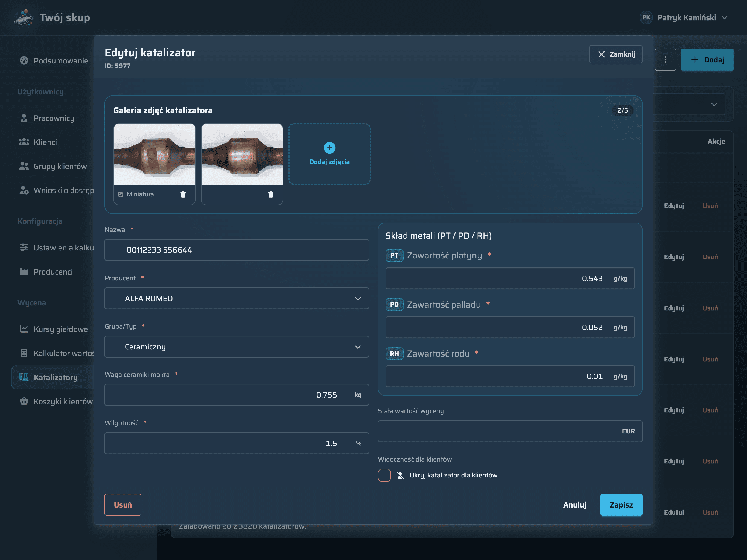Click Anuluj to cancel editing
The height and width of the screenshot is (560, 747).
(574, 505)
